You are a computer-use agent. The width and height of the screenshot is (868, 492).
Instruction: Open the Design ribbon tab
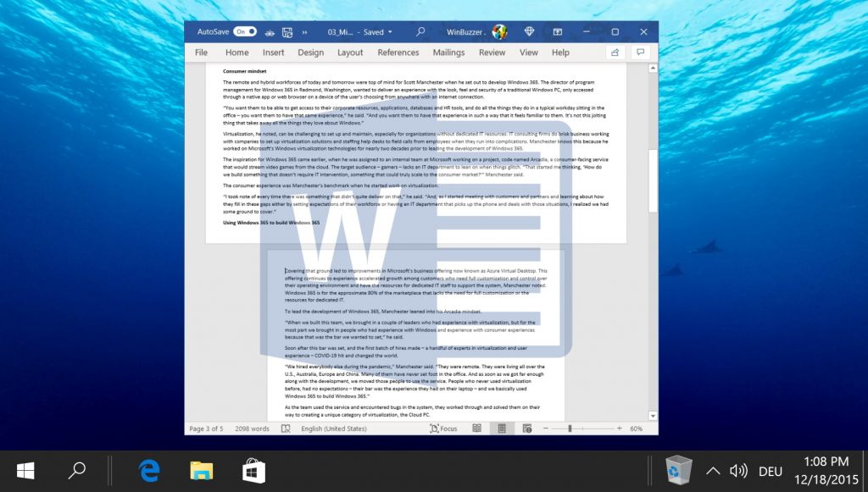click(x=310, y=53)
